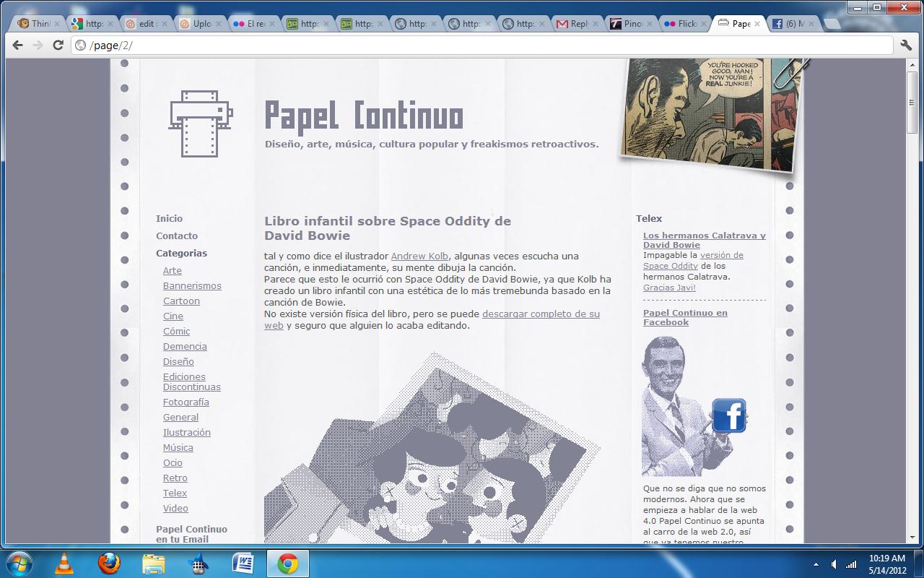Screen dimensions: 924x578
Task: Open the Cine category
Action: pos(173,316)
